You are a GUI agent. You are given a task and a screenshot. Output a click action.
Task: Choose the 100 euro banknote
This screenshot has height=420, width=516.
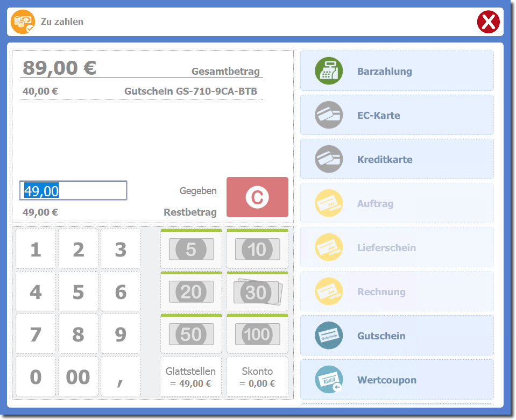point(257,334)
